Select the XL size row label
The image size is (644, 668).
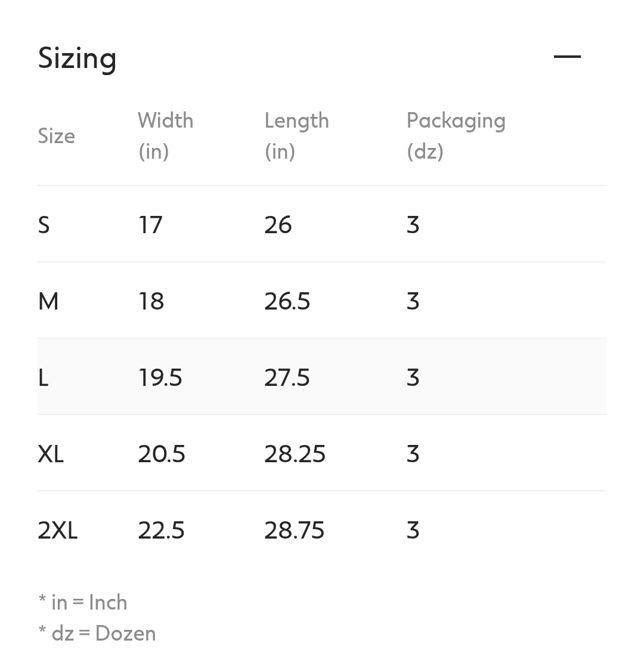point(51,454)
